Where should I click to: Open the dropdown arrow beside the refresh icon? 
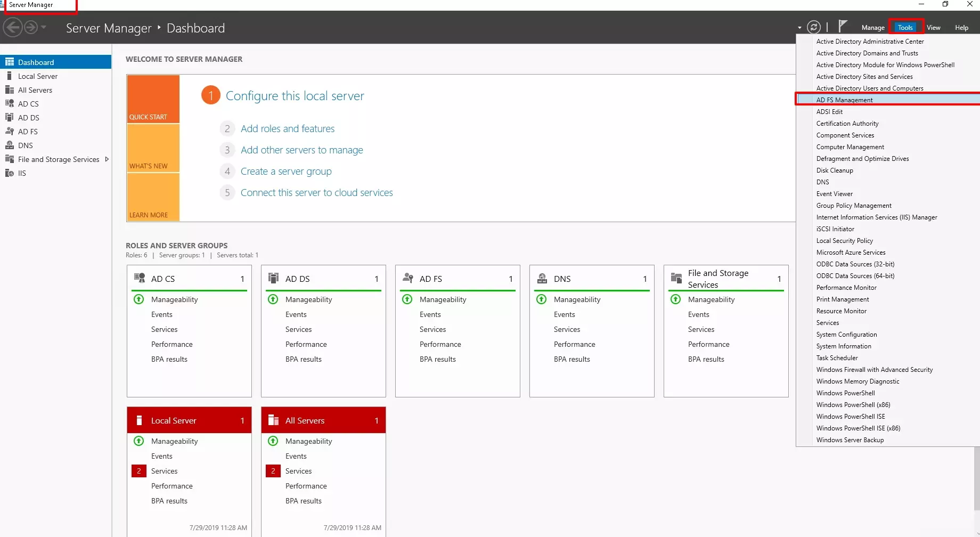tap(799, 27)
